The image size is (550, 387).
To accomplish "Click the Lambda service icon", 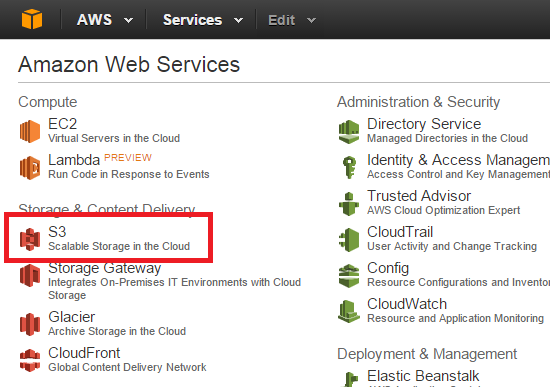I will (30, 168).
